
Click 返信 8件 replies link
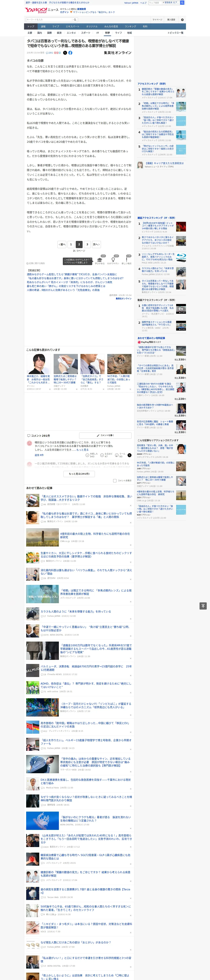point(39,455)
